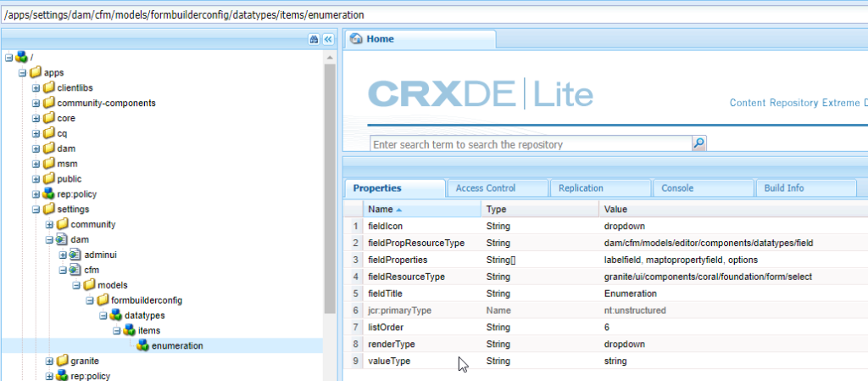Image resolution: width=868 pixels, height=381 pixels.
Task: Click the magnifier icon in repository search
Action: [x=699, y=144]
